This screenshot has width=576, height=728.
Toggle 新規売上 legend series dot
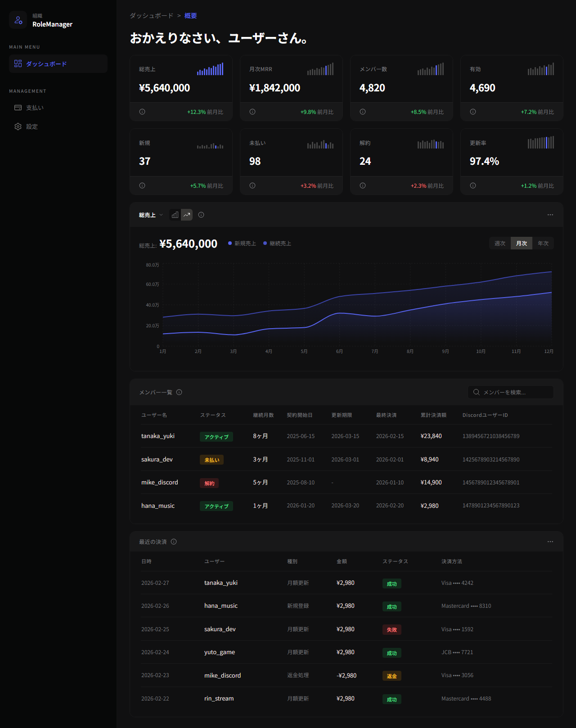tap(230, 243)
